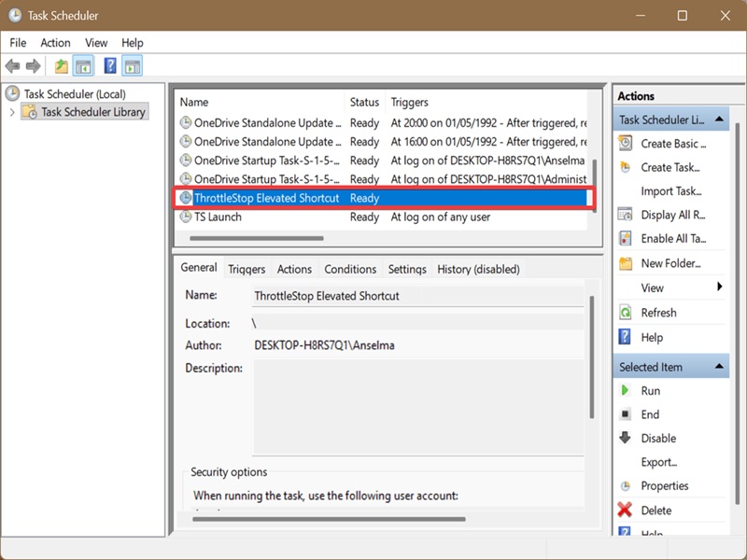The width and height of the screenshot is (747, 560).
Task: Click the New Folder icon
Action: pos(625,263)
